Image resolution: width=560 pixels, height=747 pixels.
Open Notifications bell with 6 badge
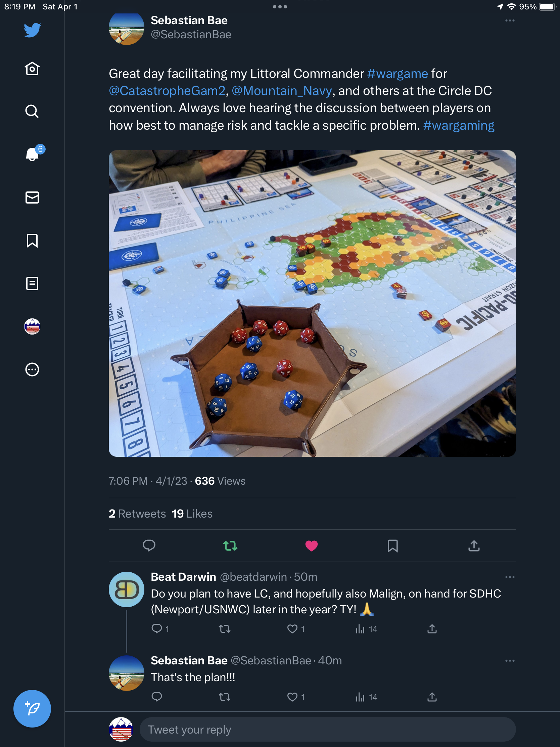[x=33, y=154]
